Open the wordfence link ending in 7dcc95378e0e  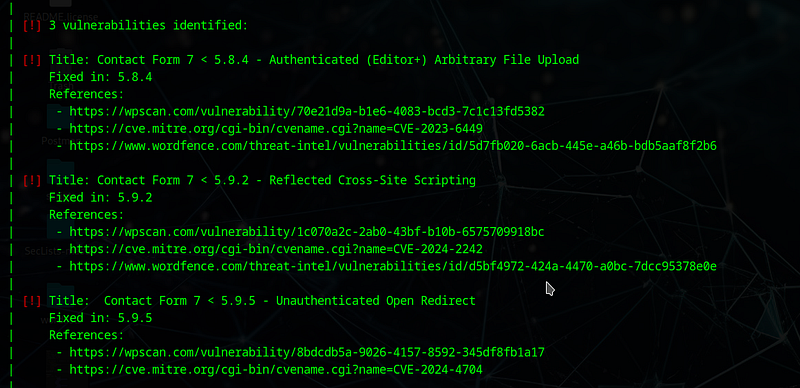click(x=393, y=266)
